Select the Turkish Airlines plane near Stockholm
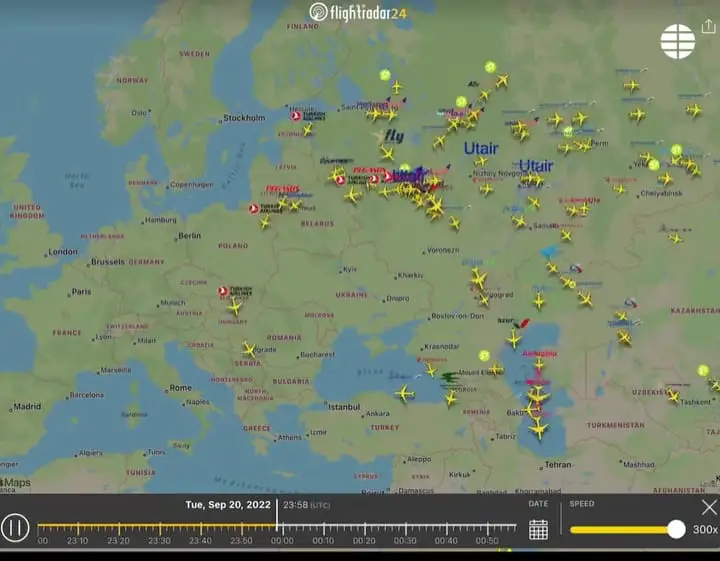720x561 pixels. point(297,116)
